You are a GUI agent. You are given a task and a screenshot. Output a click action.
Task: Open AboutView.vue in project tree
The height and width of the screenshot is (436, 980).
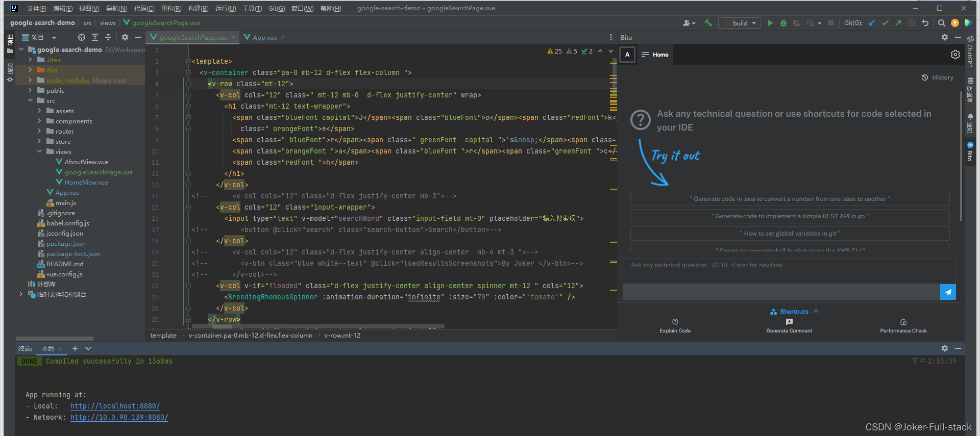pos(86,162)
